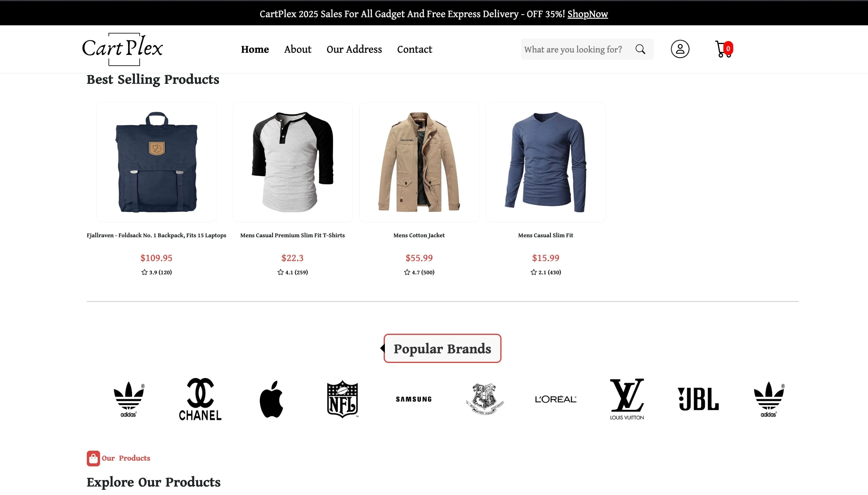Navigate to Our Address menu item
The image size is (868, 495).
[354, 49]
